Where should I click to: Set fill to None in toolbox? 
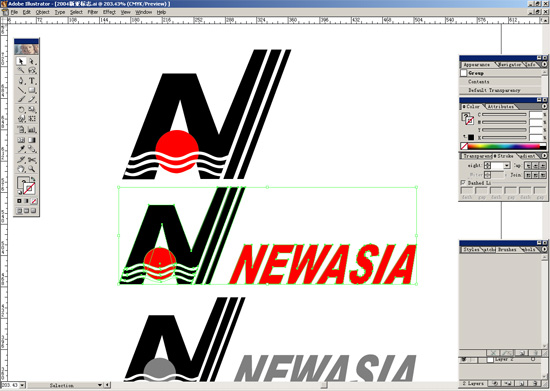click(x=34, y=201)
